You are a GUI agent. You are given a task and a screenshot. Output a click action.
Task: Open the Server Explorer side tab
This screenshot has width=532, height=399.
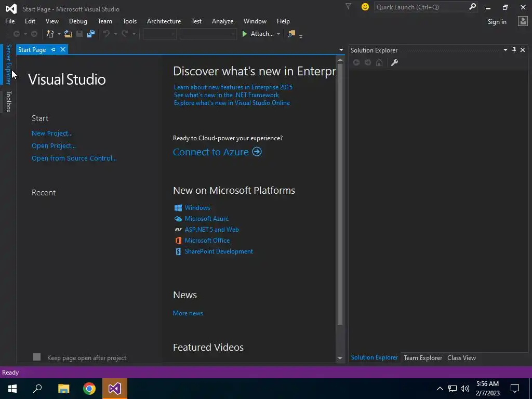[8, 64]
